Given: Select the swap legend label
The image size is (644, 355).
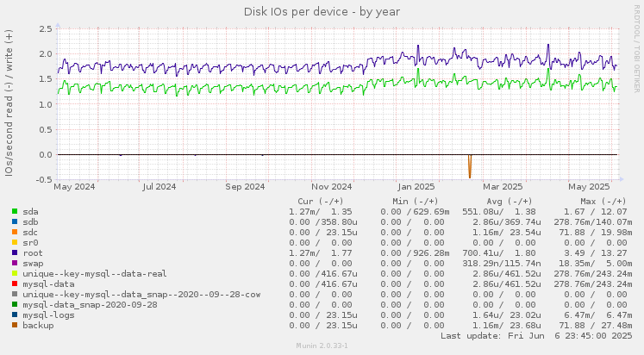Looking at the screenshot, I should pos(33,264).
